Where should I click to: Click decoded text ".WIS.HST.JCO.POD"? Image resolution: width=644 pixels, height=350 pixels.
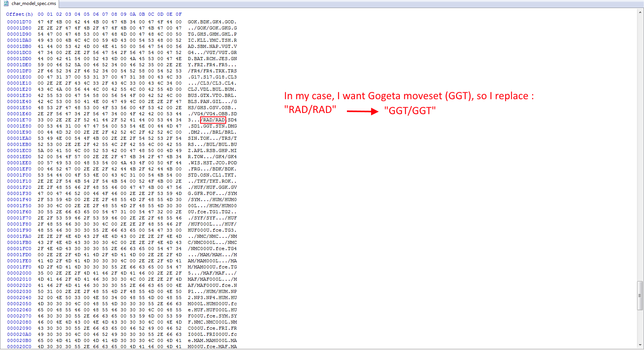212,163
